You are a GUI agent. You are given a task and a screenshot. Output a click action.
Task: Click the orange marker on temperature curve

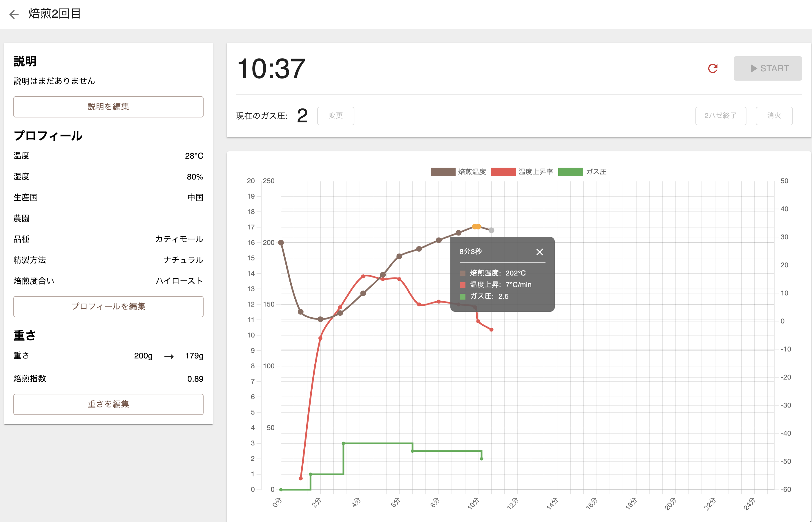tap(476, 226)
